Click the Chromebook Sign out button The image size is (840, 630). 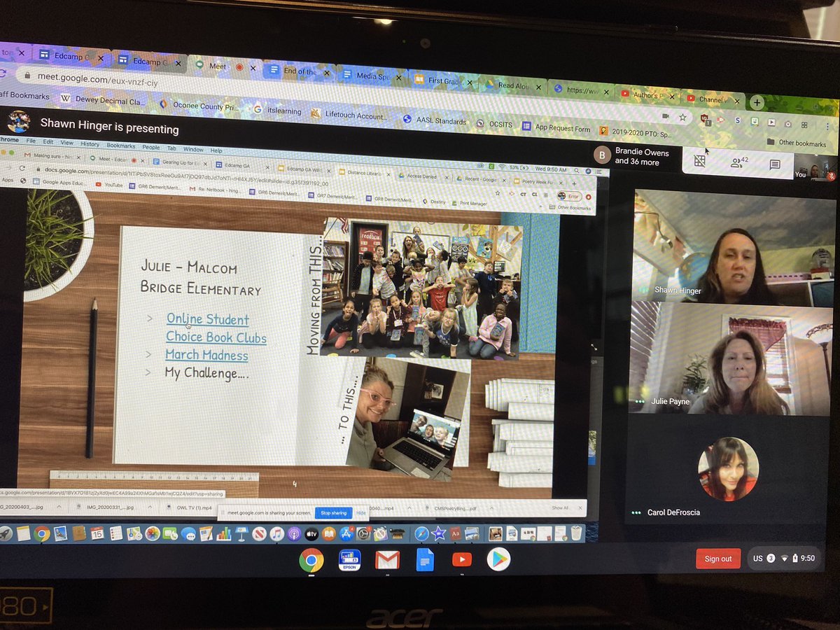coord(718,559)
